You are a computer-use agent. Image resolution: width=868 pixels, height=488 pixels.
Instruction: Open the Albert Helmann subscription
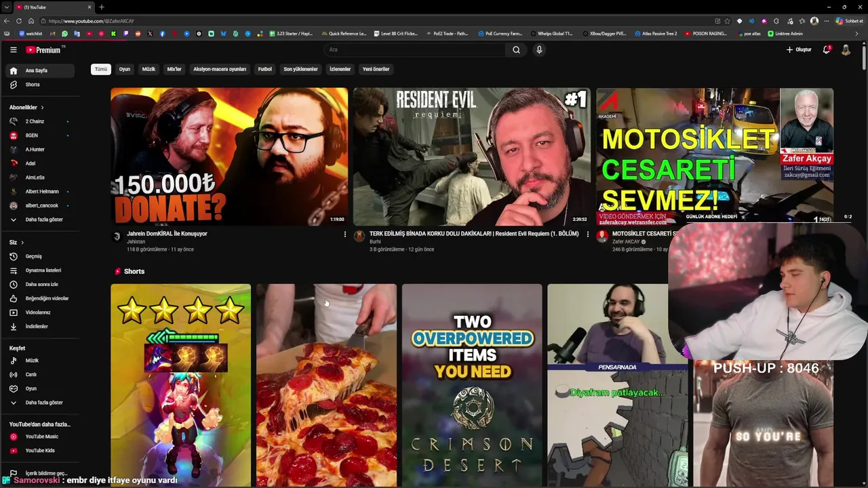pos(41,192)
